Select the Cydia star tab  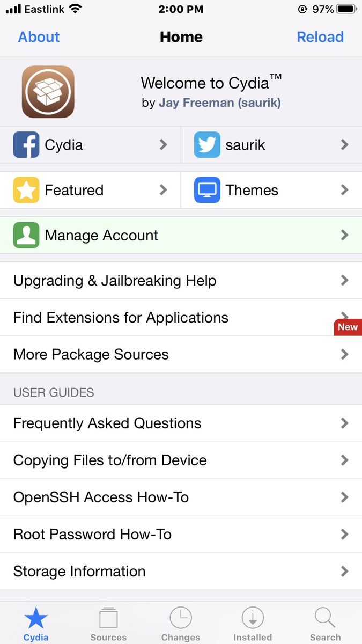[36, 624]
